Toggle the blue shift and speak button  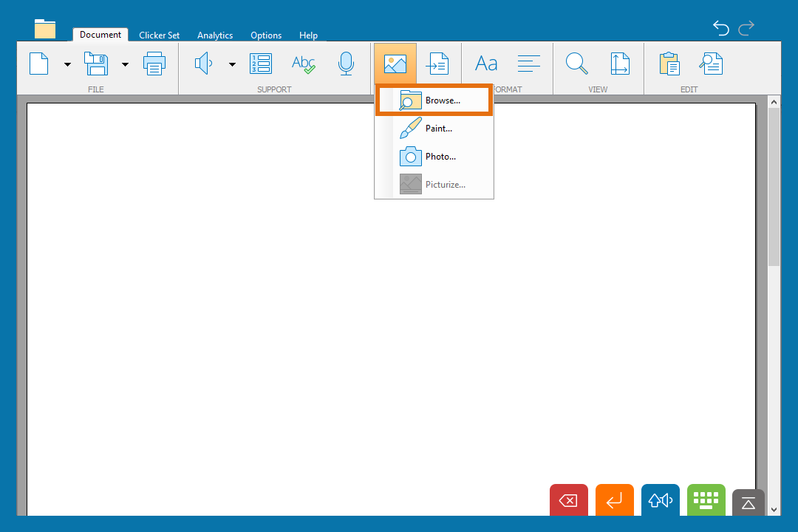click(x=660, y=500)
